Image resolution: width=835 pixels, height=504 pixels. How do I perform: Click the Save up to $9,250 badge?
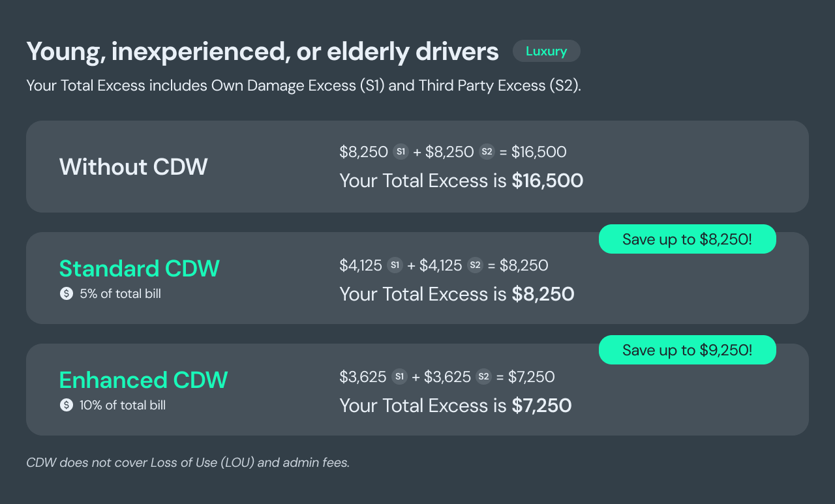(x=687, y=350)
